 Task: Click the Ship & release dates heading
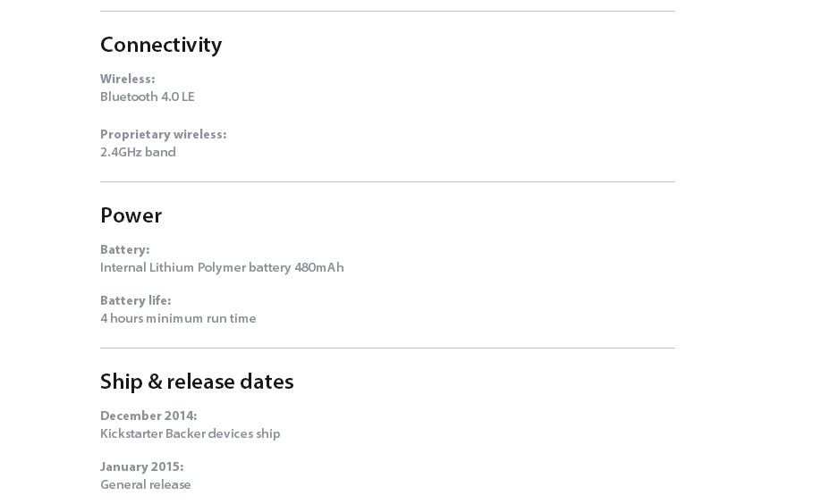[197, 382]
